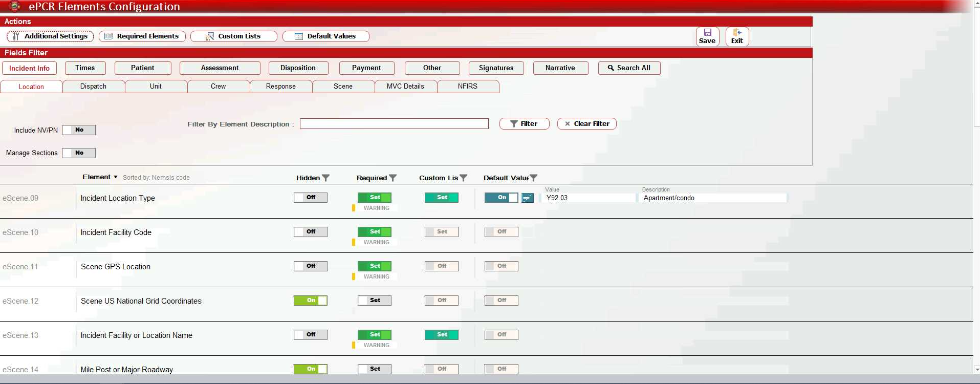Click the Required column filter funnel icon
This screenshot has width=980, height=384.
coord(393,178)
